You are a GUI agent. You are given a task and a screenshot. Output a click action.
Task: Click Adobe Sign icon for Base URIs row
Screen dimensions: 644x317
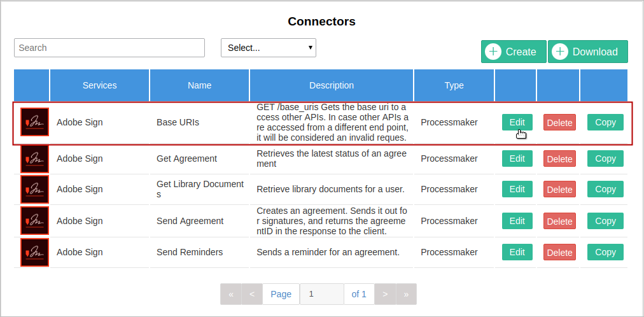coord(34,122)
